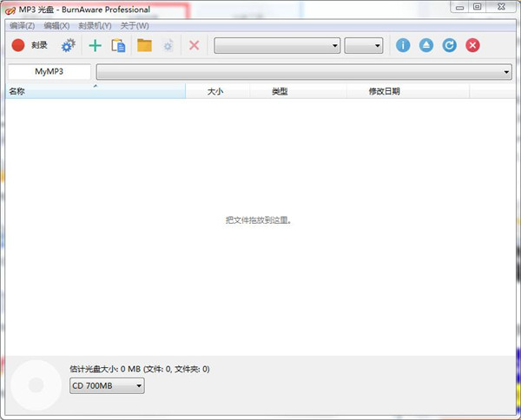Eject the disc using the eject icon

click(x=426, y=45)
